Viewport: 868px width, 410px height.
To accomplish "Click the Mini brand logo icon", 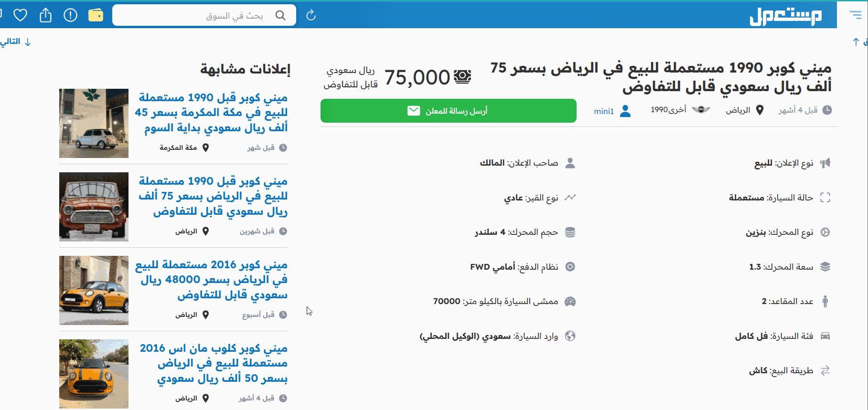I will (701, 110).
